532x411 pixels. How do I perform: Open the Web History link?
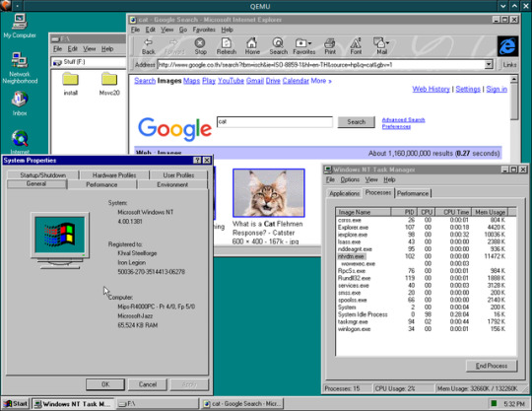[431, 89]
